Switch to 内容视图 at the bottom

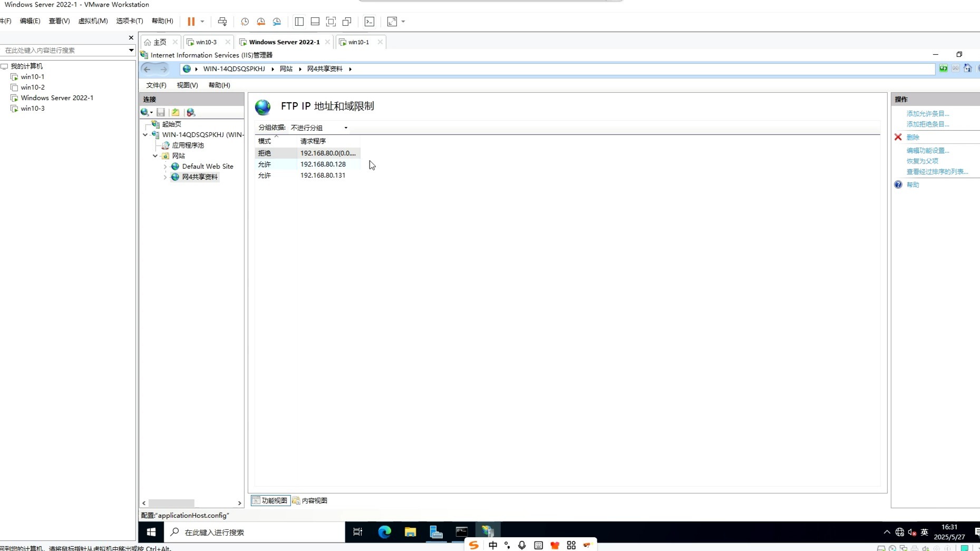pos(310,500)
